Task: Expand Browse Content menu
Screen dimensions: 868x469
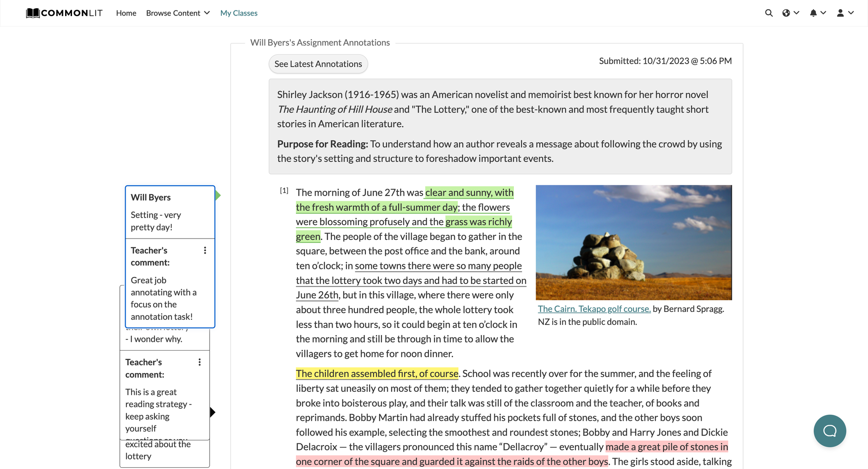Action: coord(178,13)
